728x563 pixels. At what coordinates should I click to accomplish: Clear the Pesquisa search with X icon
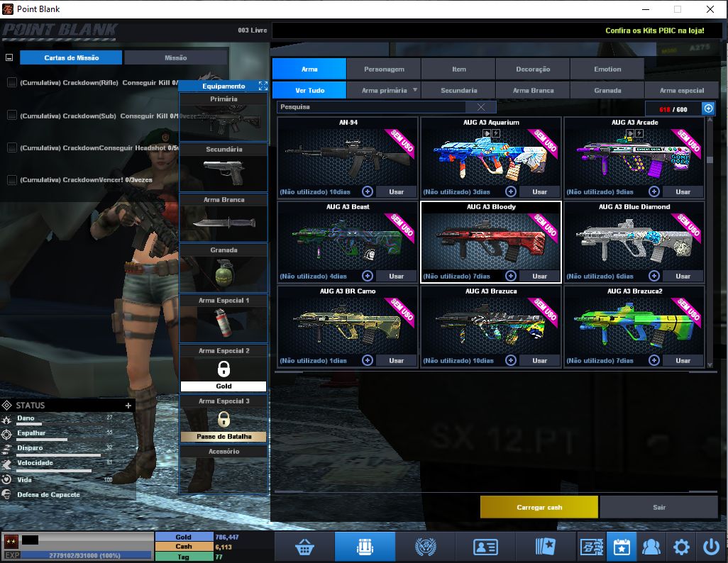point(481,107)
